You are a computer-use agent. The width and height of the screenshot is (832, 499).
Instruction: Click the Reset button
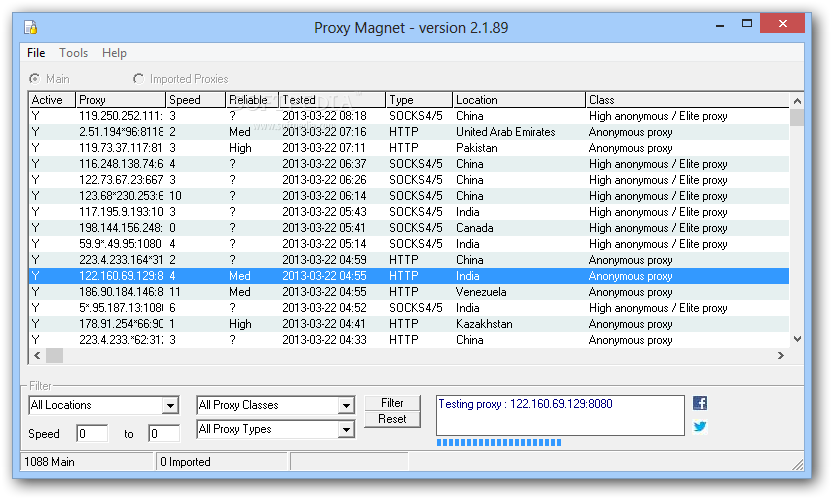pyautogui.click(x=392, y=419)
